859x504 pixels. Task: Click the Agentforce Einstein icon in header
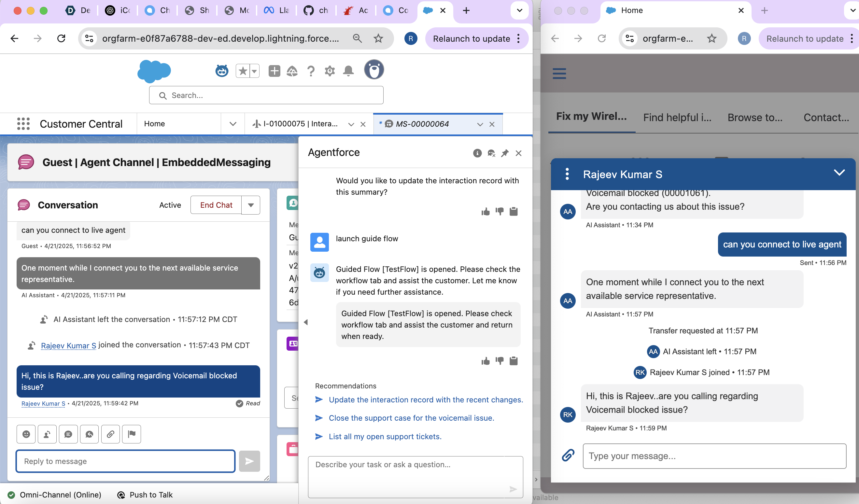point(221,71)
